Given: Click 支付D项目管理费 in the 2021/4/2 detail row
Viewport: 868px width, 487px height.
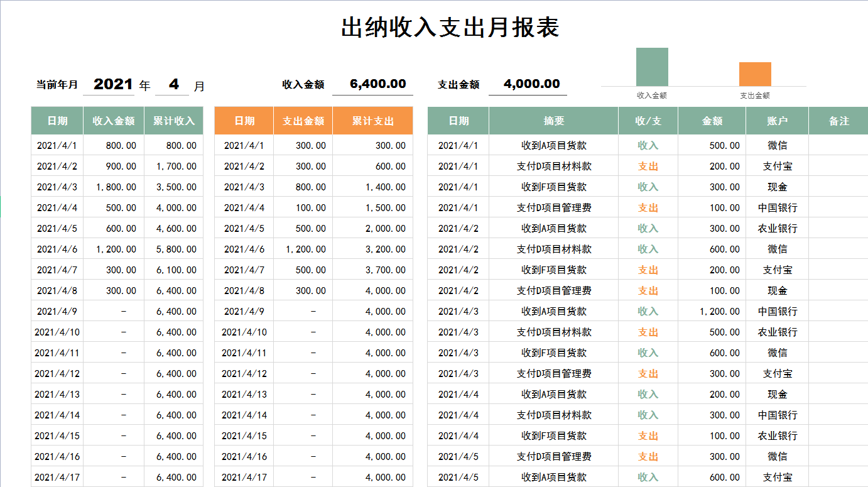Looking at the screenshot, I should pos(554,291).
